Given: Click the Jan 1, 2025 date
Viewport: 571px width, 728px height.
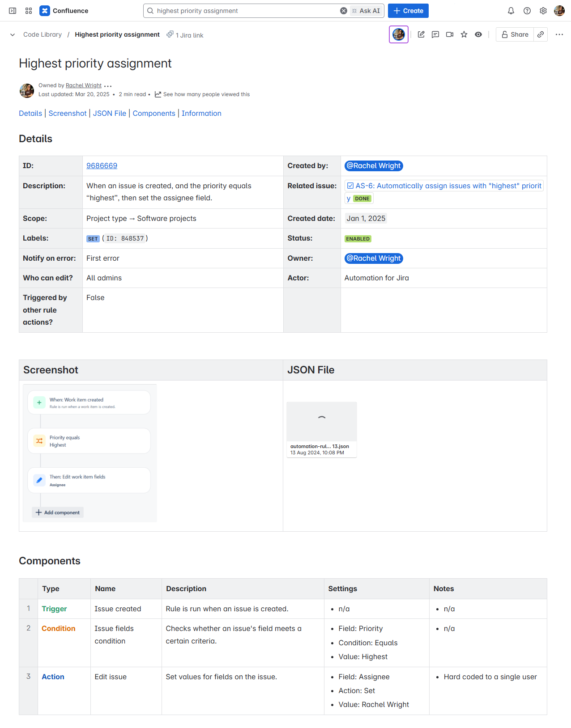Looking at the screenshot, I should (x=366, y=219).
